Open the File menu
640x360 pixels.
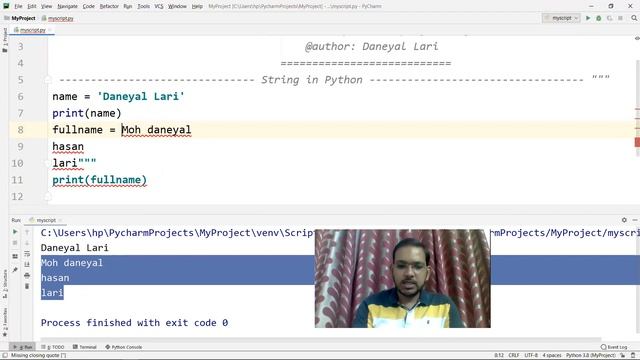click(x=18, y=6)
